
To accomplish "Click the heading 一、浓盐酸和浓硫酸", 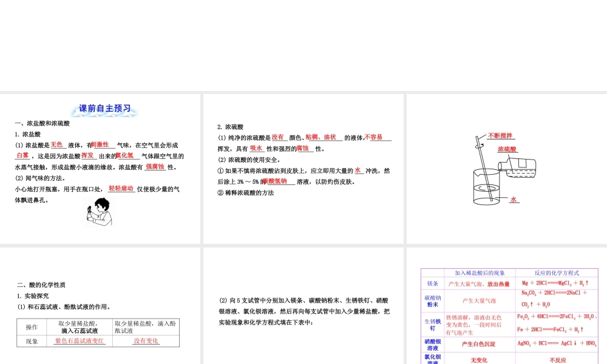I will pyautogui.click(x=42, y=123).
